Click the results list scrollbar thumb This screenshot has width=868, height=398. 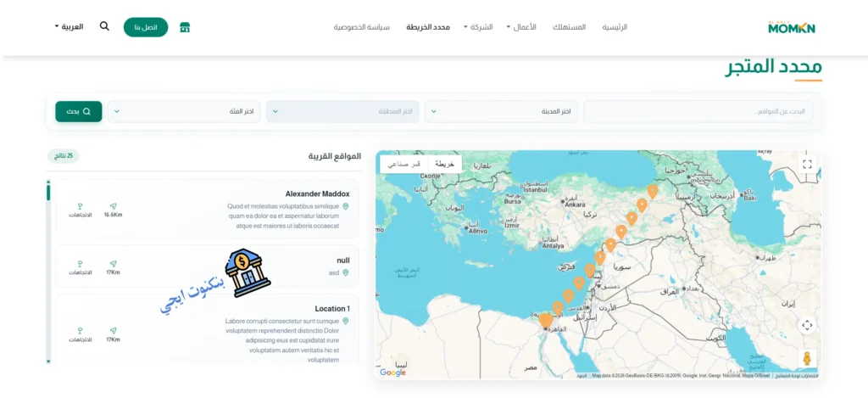click(x=48, y=193)
